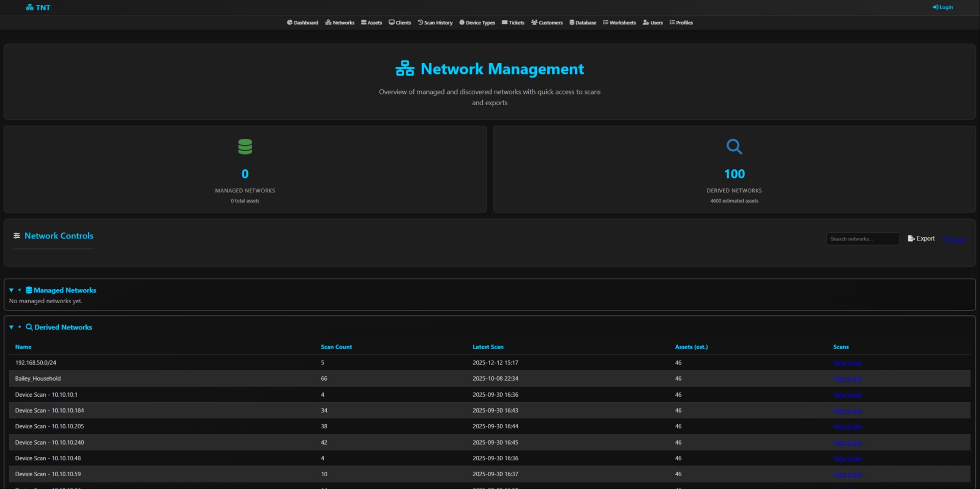Open View Scans for Bailey_Household
The width and height of the screenshot is (980, 489).
847,379
